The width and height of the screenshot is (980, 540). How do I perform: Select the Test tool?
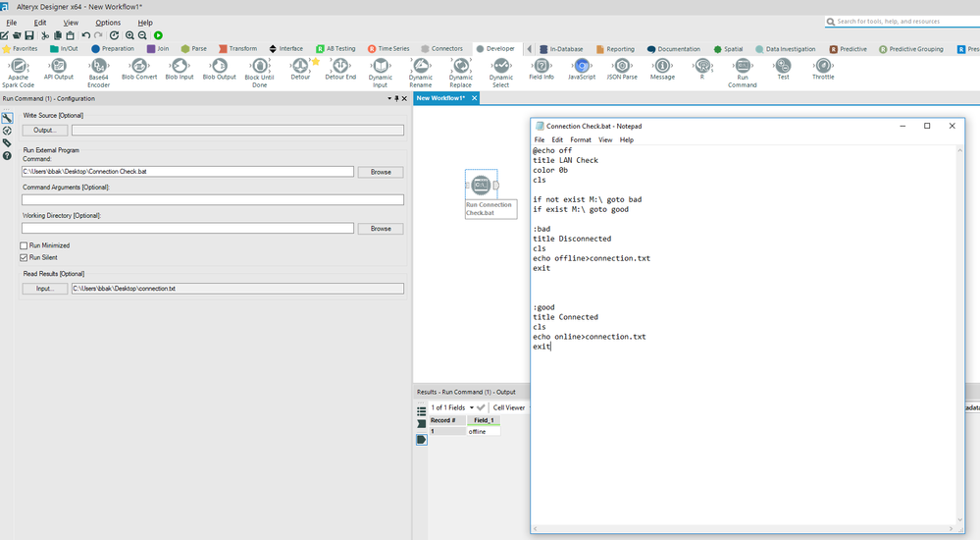pos(783,70)
